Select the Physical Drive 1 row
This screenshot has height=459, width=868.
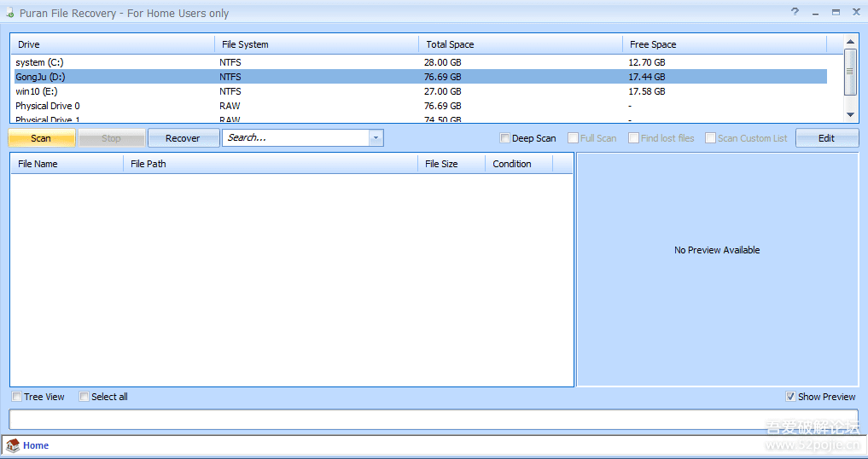(421, 119)
